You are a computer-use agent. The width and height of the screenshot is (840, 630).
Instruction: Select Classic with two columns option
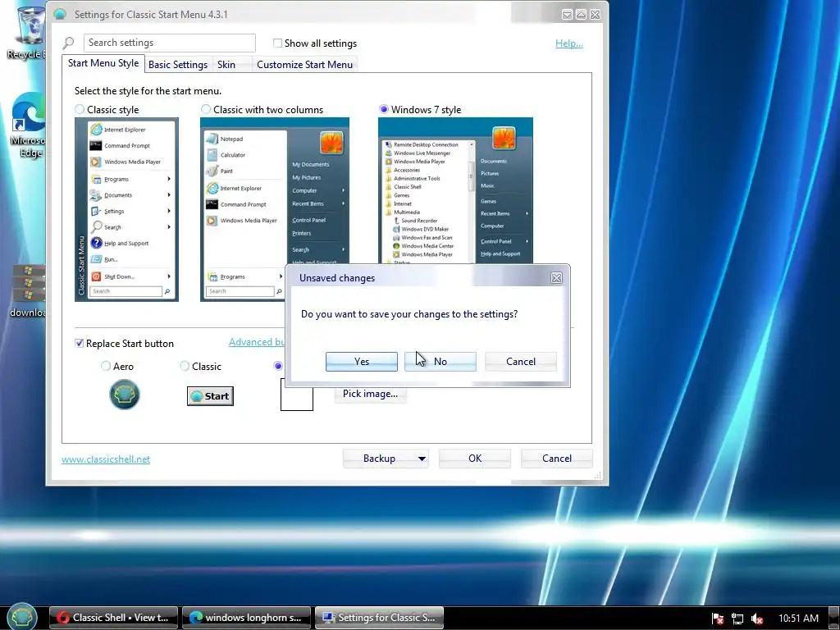(206, 109)
